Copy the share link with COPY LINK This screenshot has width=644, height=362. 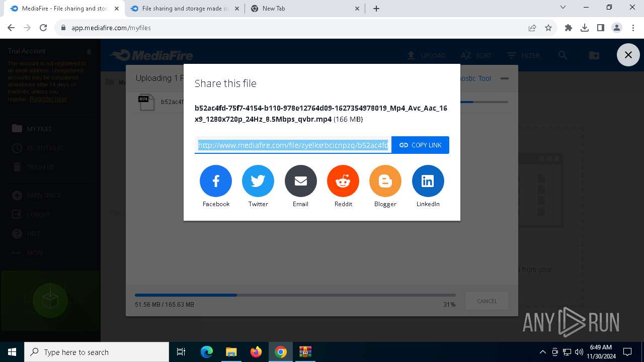(x=420, y=145)
